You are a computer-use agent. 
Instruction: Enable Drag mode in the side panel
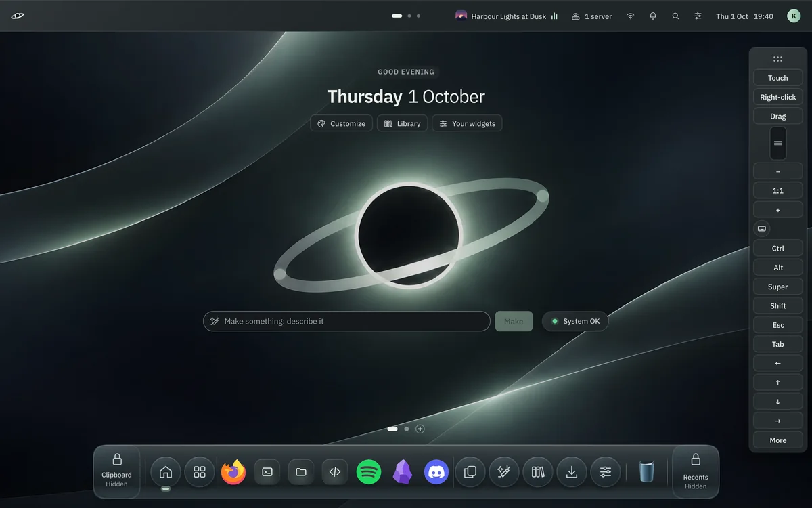point(778,116)
